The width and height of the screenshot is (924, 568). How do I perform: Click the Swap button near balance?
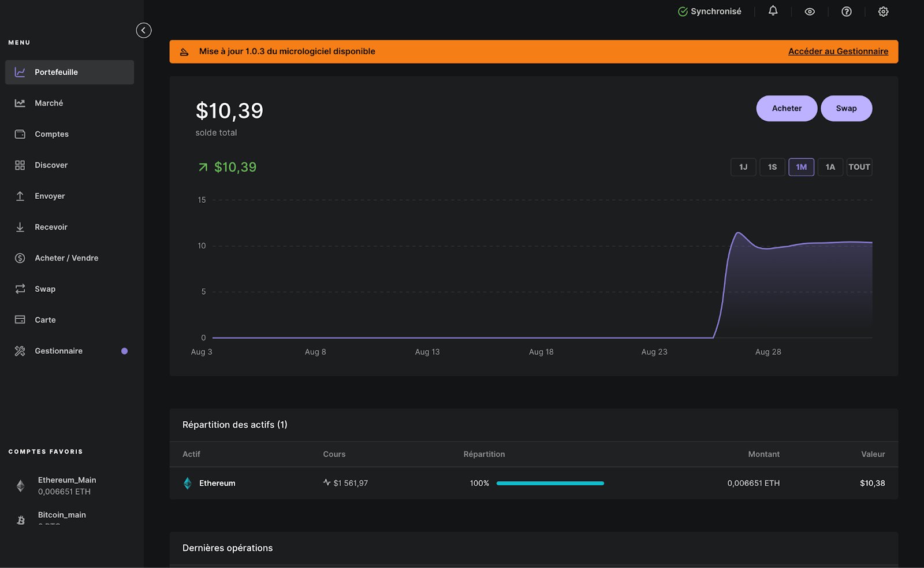click(846, 109)
